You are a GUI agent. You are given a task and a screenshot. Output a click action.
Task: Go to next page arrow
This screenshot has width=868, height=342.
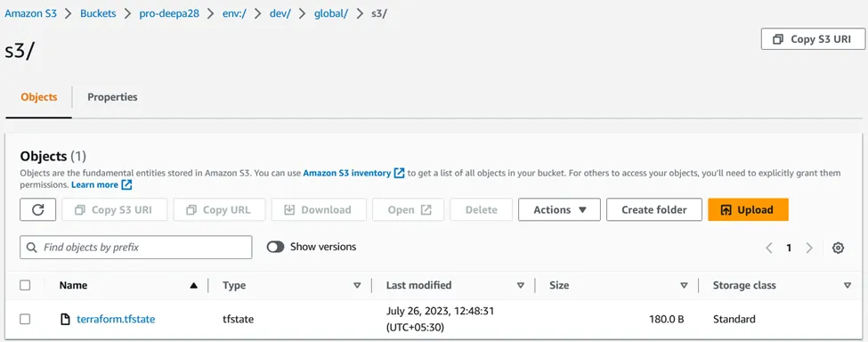[809, 248]
